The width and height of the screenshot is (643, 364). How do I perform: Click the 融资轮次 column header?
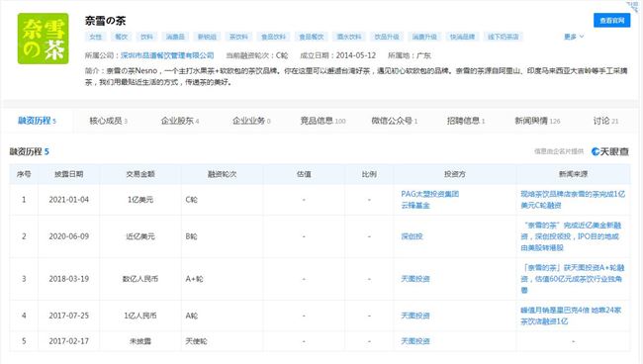click(x=222, y=174)
